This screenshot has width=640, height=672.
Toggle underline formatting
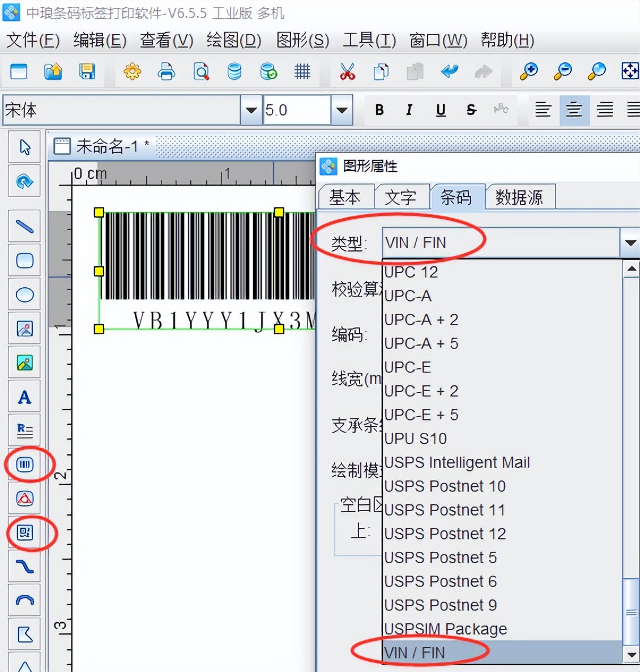click(441, 110)
